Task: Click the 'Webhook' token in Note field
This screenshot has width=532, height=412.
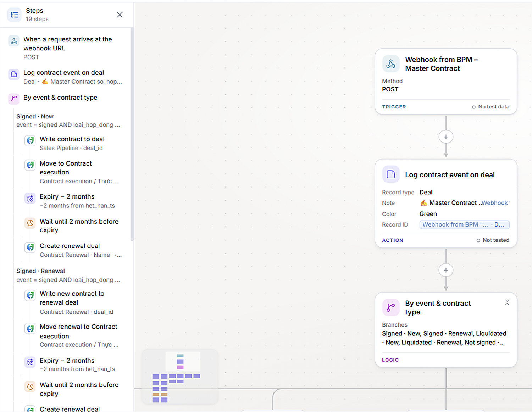Action: (x=494, y=203)
